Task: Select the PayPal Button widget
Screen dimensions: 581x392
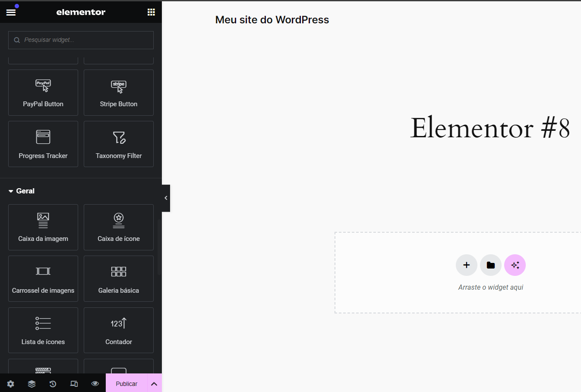Action: click(43, 92)
